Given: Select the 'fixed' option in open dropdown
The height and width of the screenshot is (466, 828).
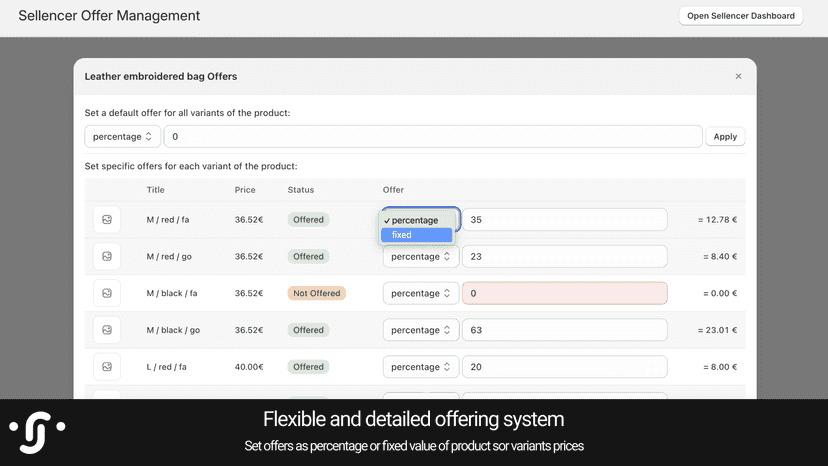Looking at the screenshot, I should (417, 235).
